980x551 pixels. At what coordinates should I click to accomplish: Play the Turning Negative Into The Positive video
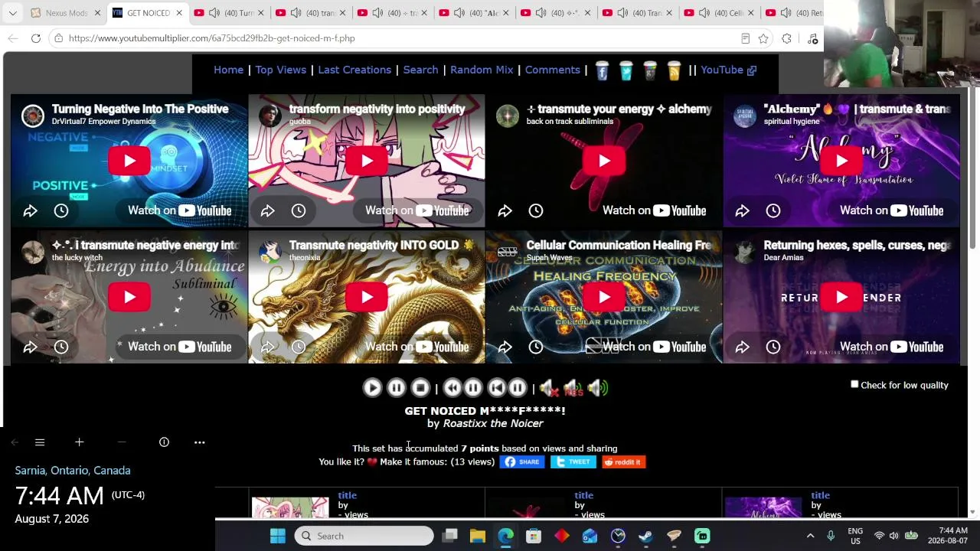pos(129,161)
